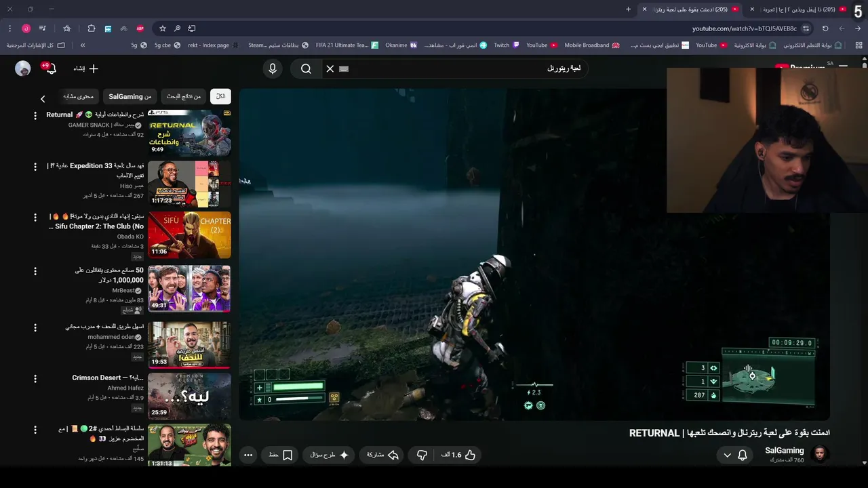868x488 pixels.
Task: Click chips row next arrow
Action: 43,99
